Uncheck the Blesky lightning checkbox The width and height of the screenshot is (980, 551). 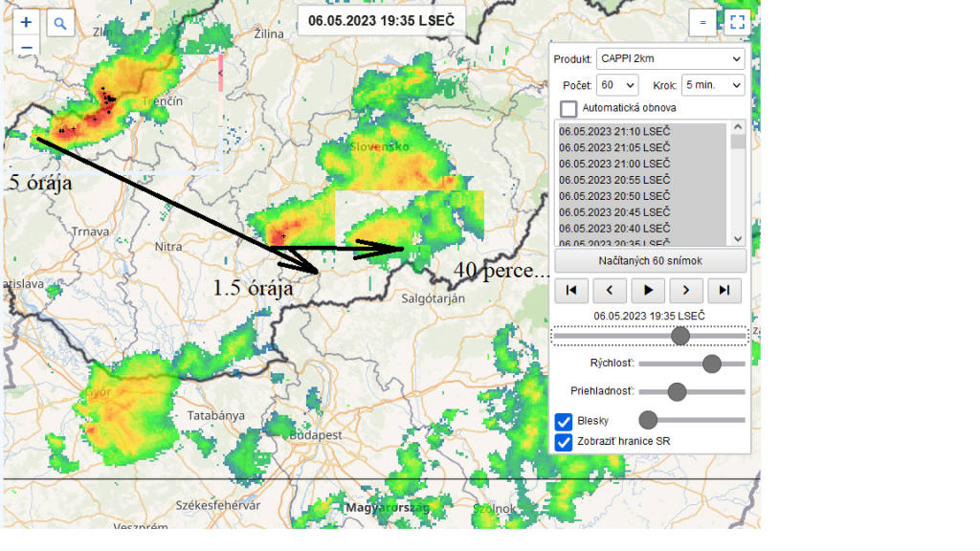tap(564, 421)
